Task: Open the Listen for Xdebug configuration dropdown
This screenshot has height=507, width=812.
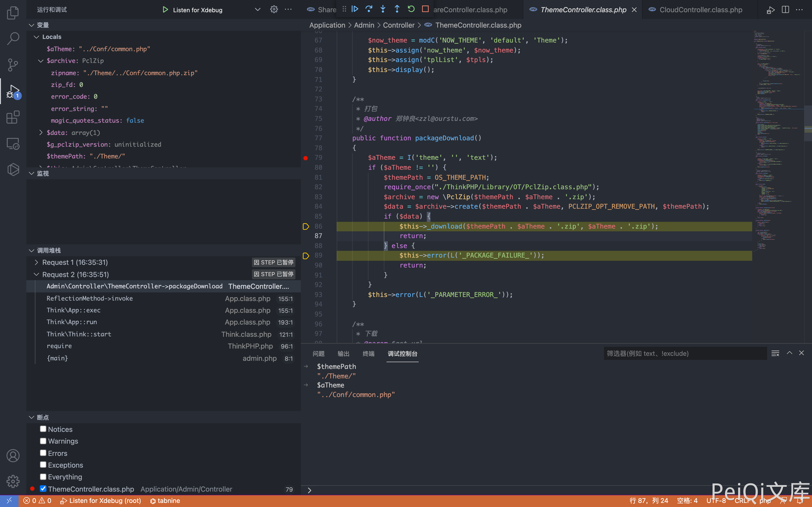Action: pos(257,9)
